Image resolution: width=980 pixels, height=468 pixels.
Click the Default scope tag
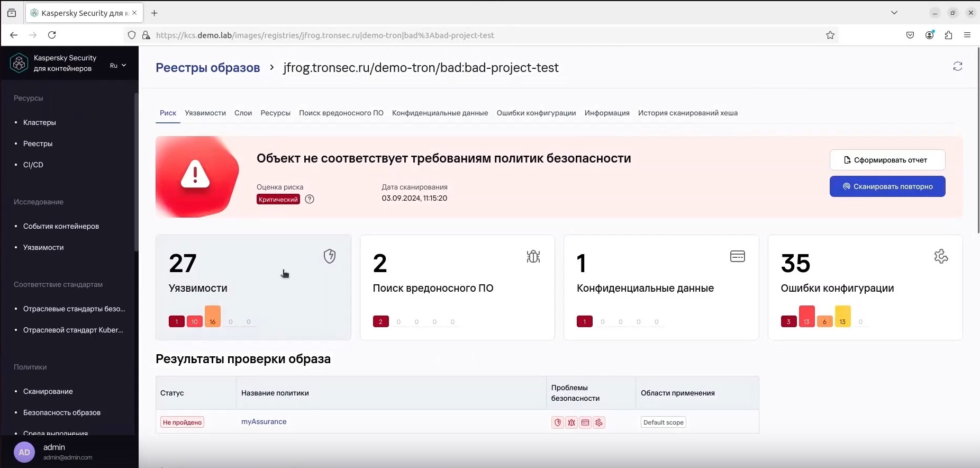[x=664, y=422]
